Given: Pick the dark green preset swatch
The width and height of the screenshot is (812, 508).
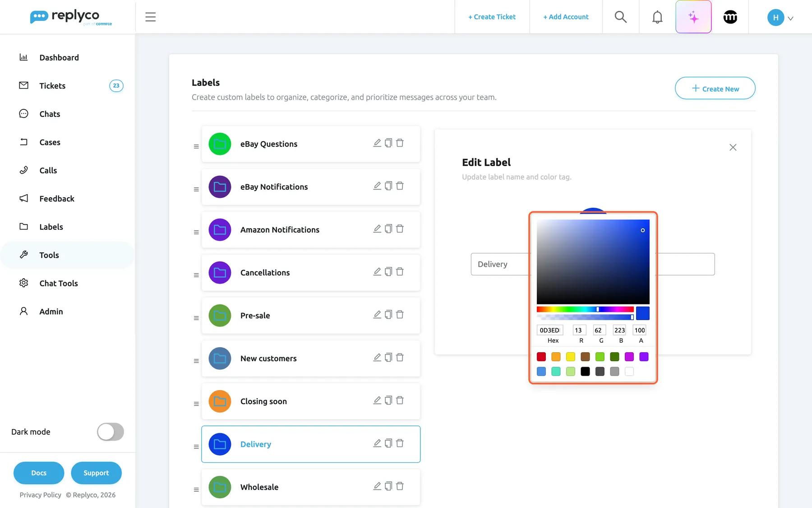Looking at the screenshot, I should pos(614,357).
